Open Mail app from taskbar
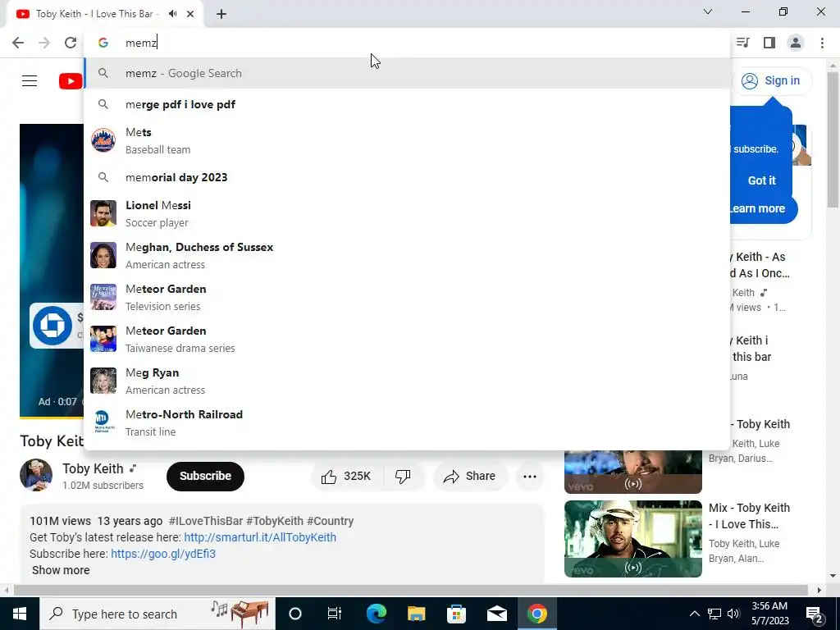Screen dimensions: 840x630 pos(496,614)
